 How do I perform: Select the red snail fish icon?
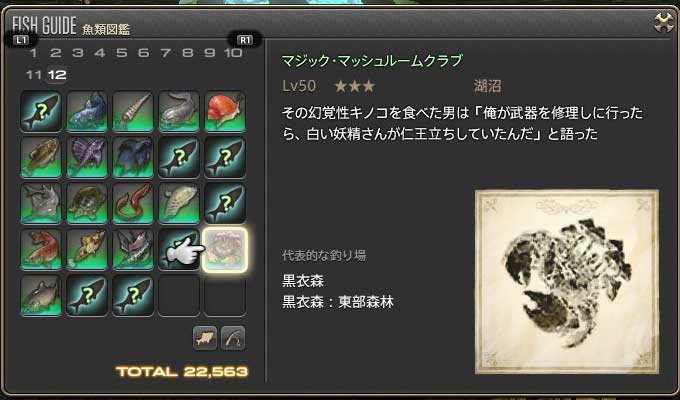225,111
